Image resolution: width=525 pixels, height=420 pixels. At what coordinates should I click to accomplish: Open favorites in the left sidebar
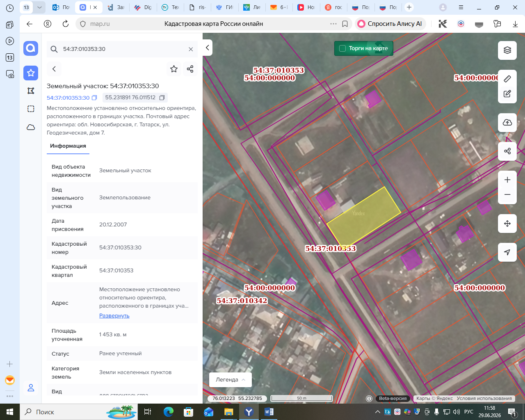31,73
